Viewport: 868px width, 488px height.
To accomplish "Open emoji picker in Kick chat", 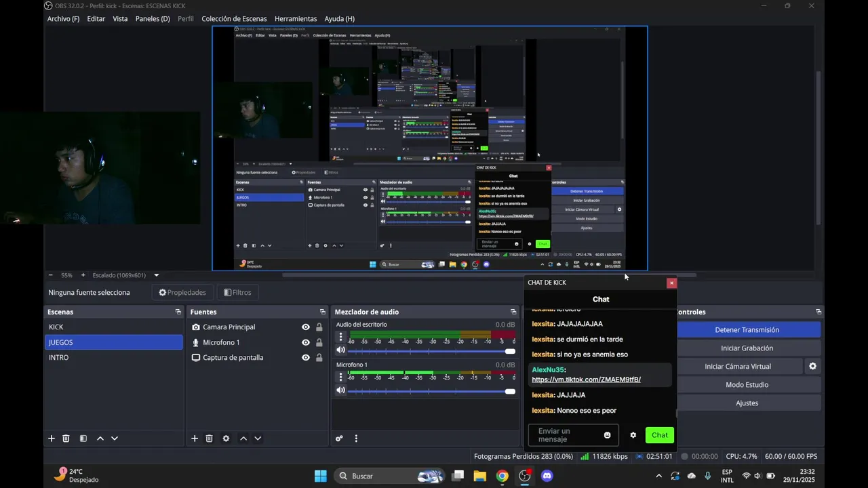I will point(607,435).
